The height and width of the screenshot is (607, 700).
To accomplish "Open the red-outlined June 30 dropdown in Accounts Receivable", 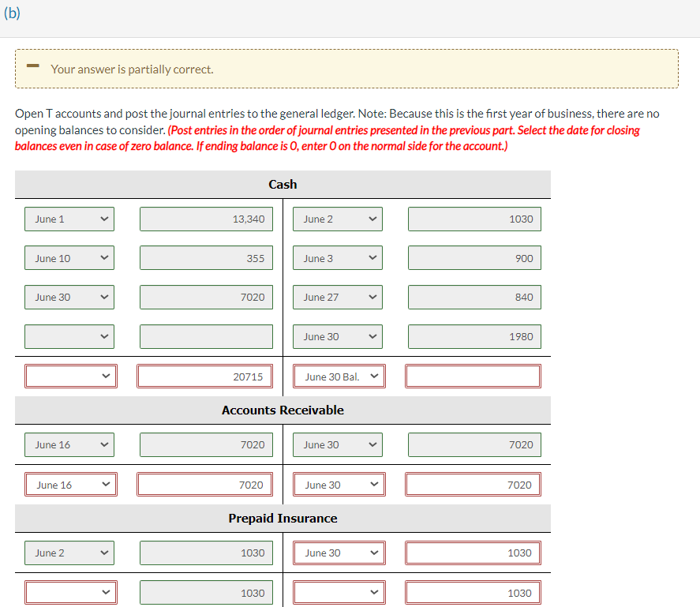I will tap(339, 484).
